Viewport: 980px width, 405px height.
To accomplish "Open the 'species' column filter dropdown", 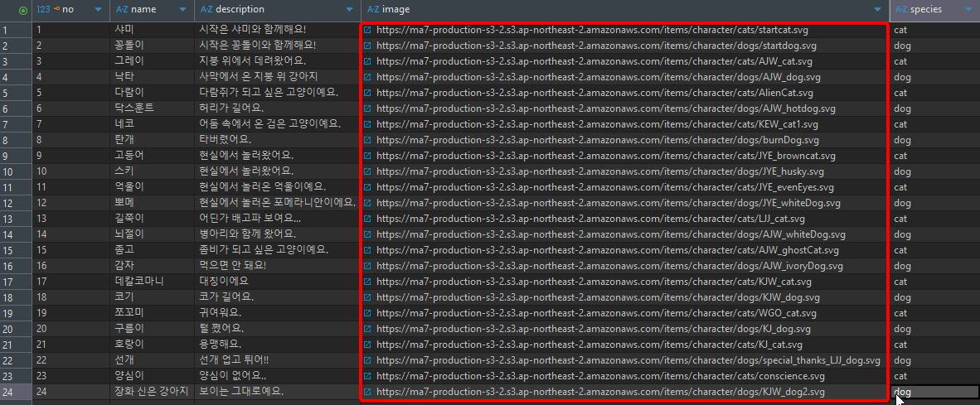I will [969, 10].
